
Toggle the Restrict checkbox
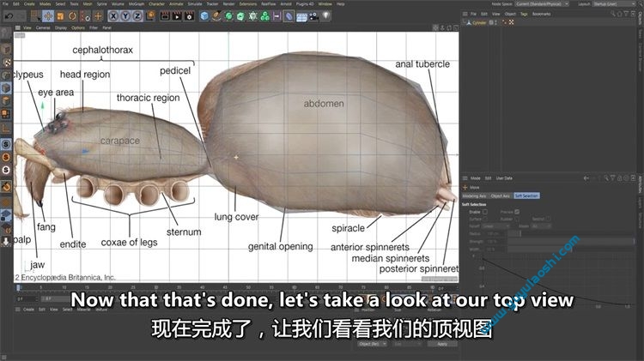coord(549,219)
